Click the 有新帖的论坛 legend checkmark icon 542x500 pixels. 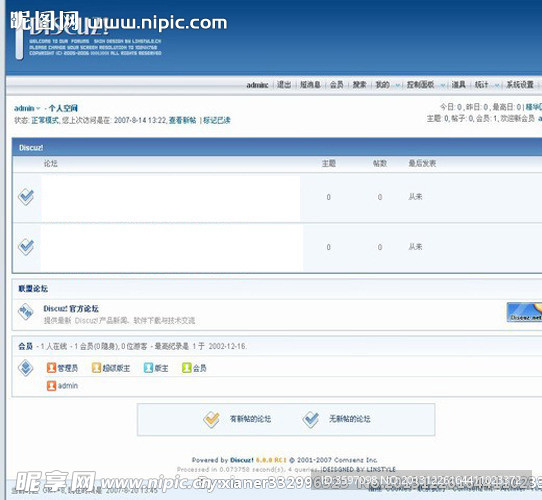[x=212, y=419]
